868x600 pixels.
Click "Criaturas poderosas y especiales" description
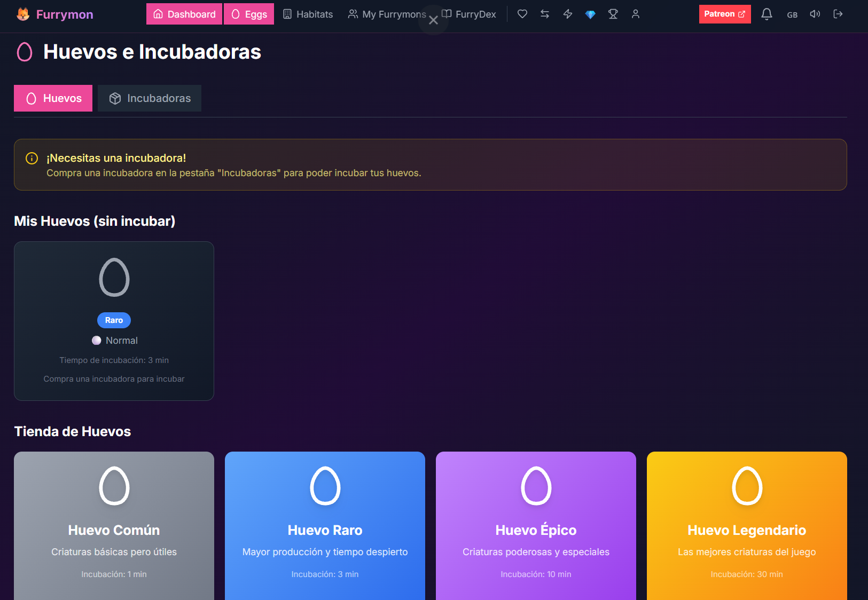click(536, 552)
